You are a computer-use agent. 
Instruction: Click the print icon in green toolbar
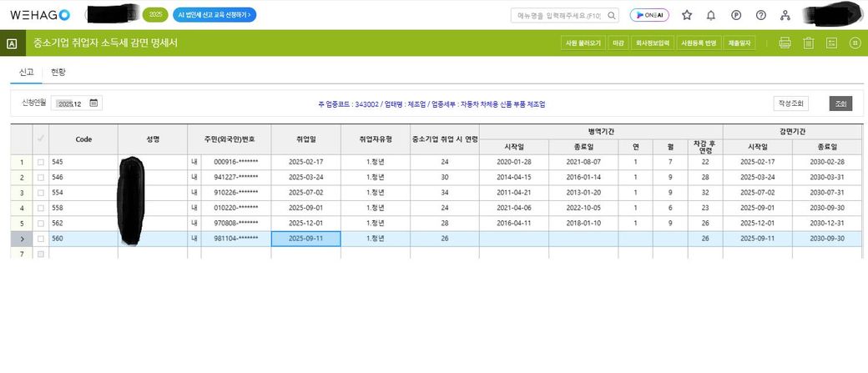pyautogui.click(x=785, y=43)
